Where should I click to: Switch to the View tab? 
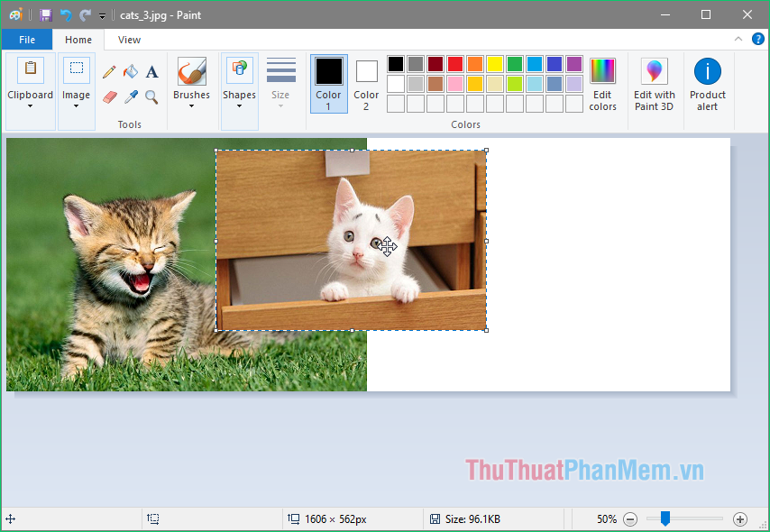click(x=128, y=39)
